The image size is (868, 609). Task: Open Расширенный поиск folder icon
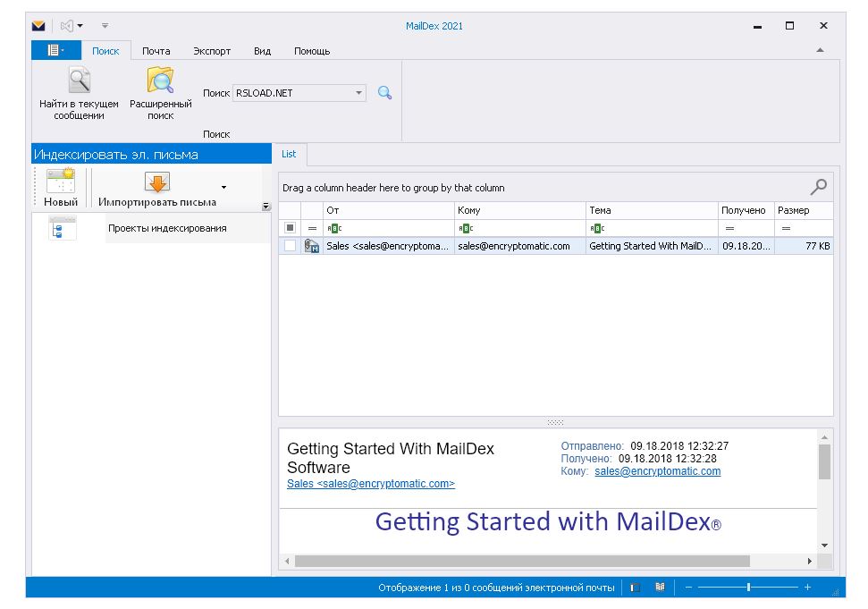(x=161, y=80)
